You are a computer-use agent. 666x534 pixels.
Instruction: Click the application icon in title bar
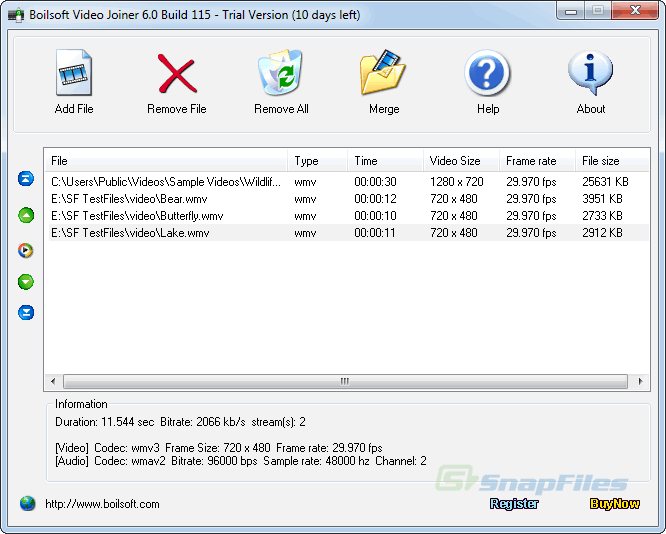[17, 16]
